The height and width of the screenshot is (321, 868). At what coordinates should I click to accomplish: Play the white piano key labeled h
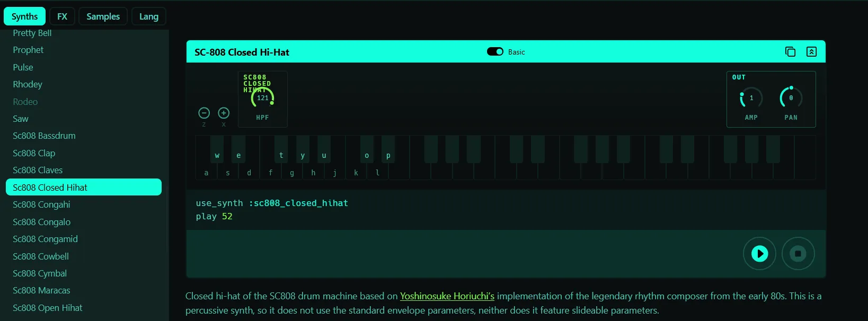(x=313, y=172)
